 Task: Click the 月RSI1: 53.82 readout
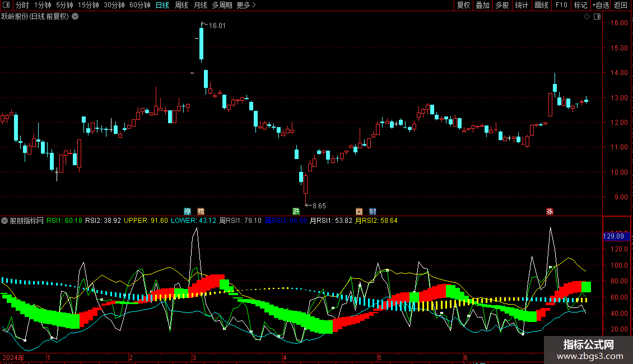(x=331, y=221)
